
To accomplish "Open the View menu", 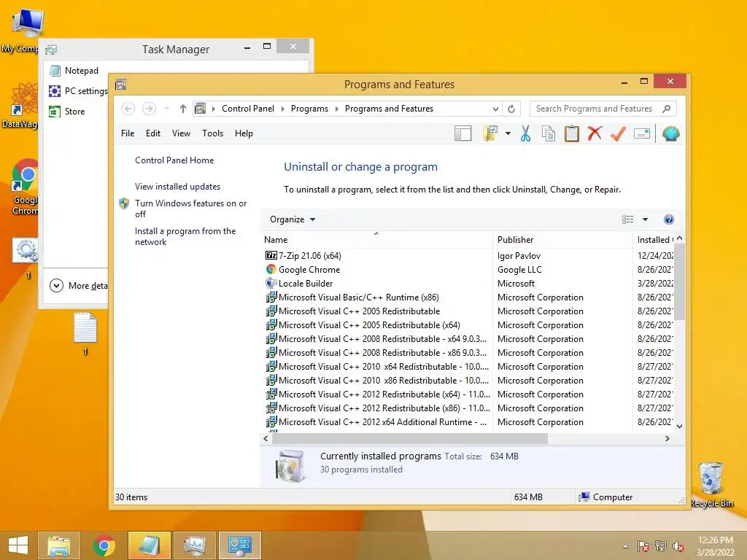I will pyautogui.click(x=181, y=133).
